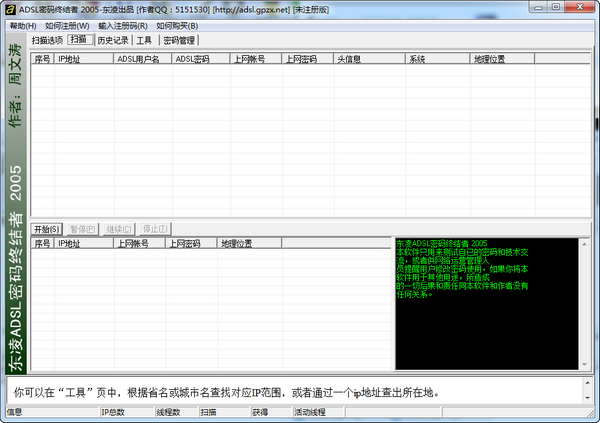Go to the 密码管理 tab
600x423 pixels.
point(179,40)
